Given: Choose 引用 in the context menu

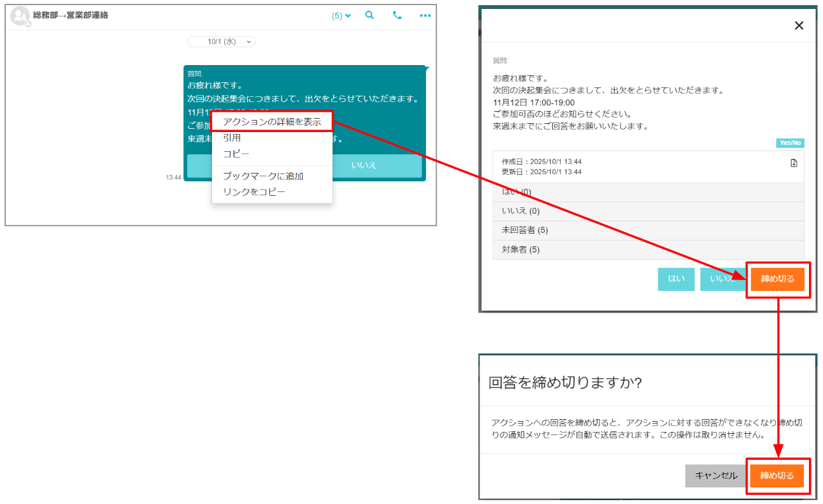Looking at the screenshot, I should click(x=232, y=138).
